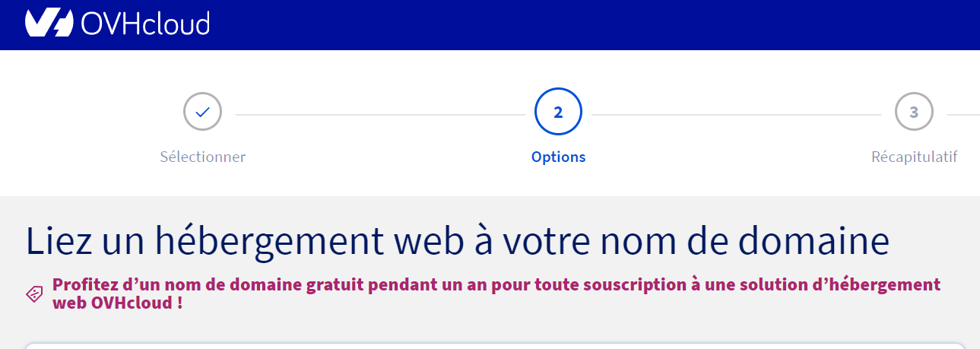This screenshot has width=980, height=349.
Task: Click the completed step checkmark circle
Action: [202, 113]
